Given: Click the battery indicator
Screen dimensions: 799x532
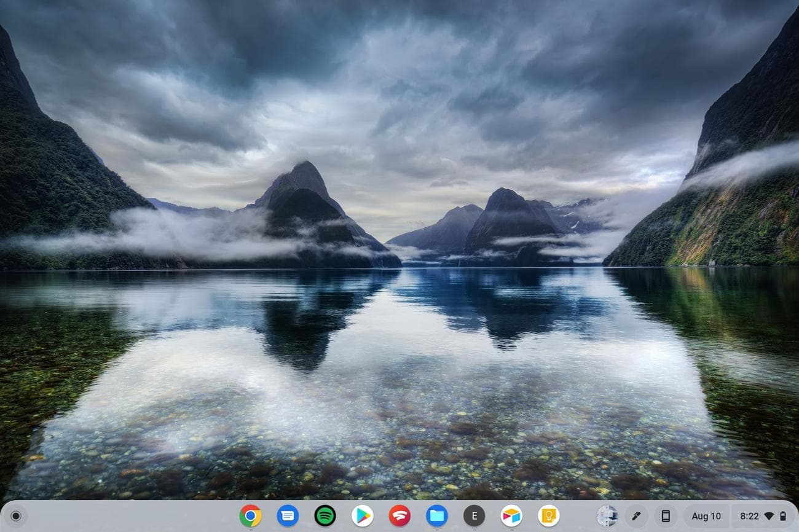Looking at the screenshot, I should click(x=784, y=516).
